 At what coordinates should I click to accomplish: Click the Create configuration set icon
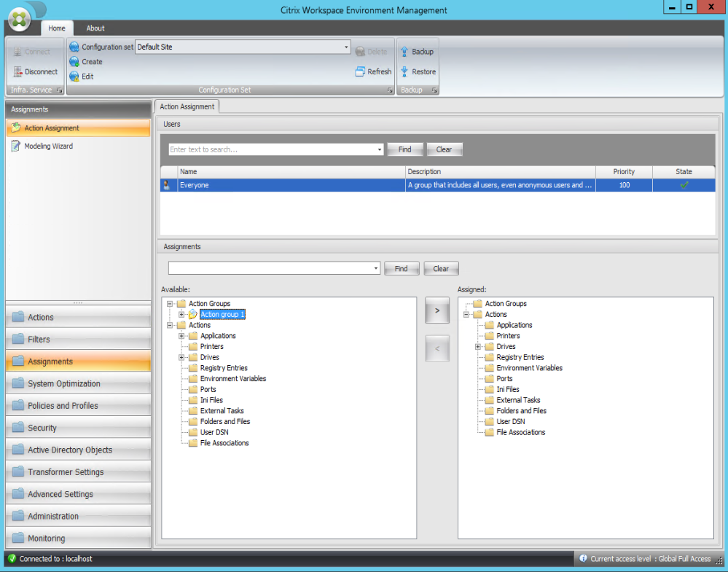point(74,62)
